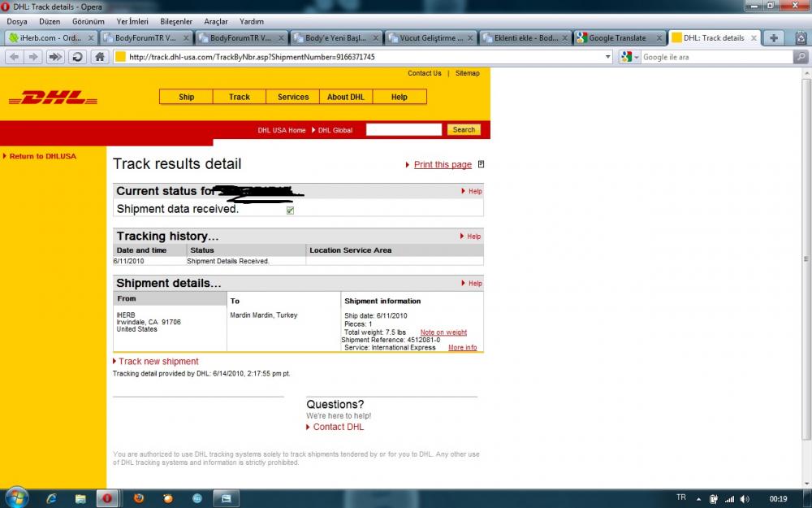
Task: Close the Eklenti ekle tab
Action: coord(565,38)
